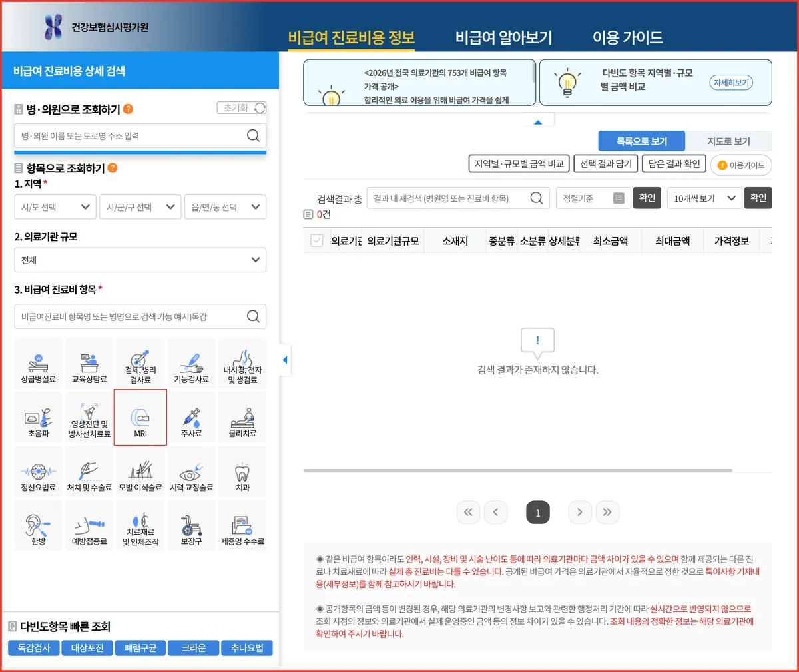The width and height of the screenshot is (799, 672).
Task: Click the hospital name search magnifier icon
Action: [x=253, y=135]
